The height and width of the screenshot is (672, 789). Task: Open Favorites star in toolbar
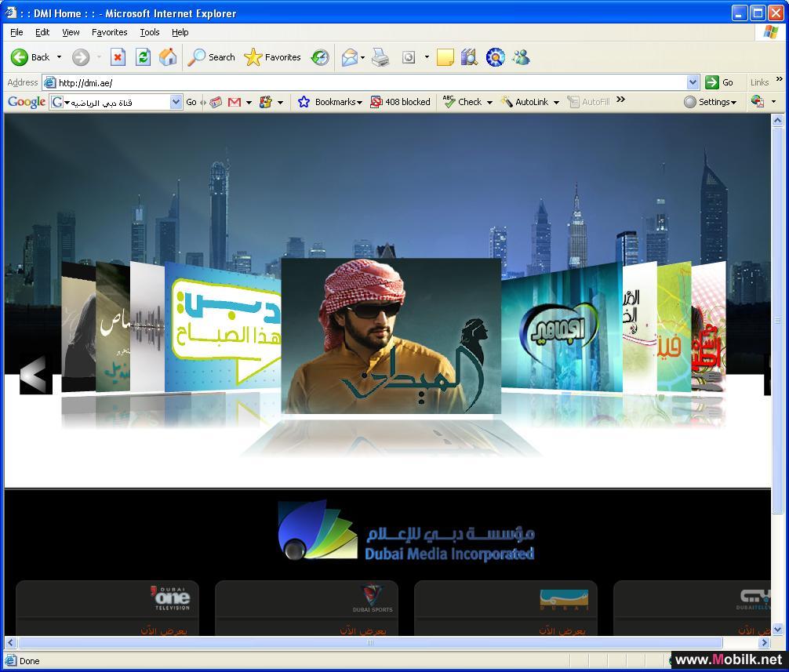pyautogui.click(x=272, y=57)
